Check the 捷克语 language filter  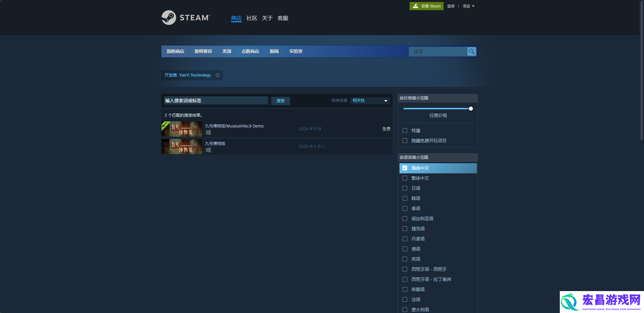405,229
